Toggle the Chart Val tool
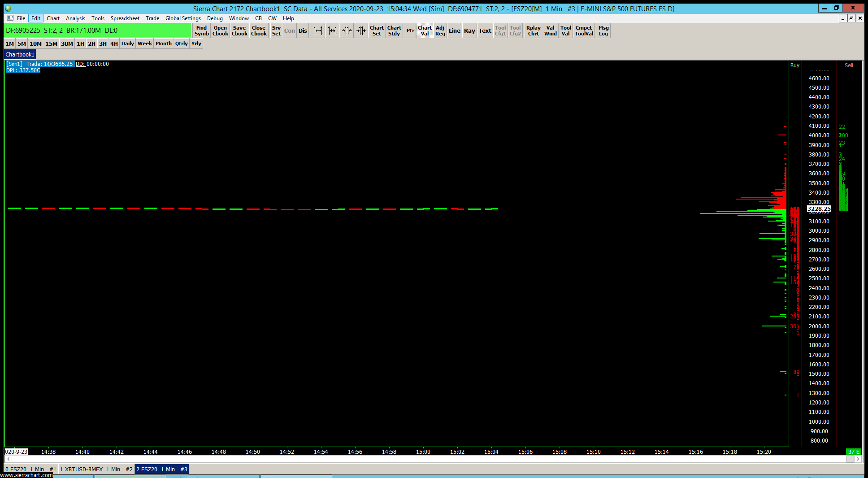 pyautogui.click(x=425, y=30)
